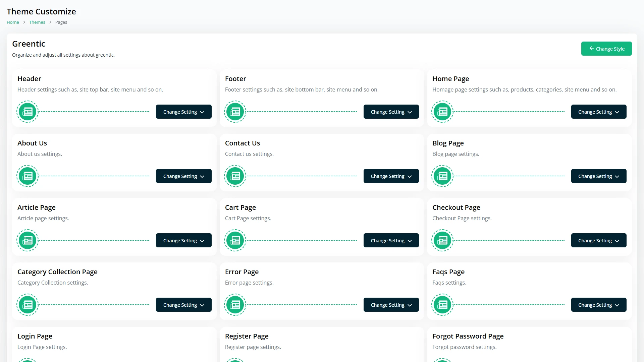Click 'Homage page settings' description text
Image resolution: width=644 pixels, height=362 pixels.
(524, 89)
